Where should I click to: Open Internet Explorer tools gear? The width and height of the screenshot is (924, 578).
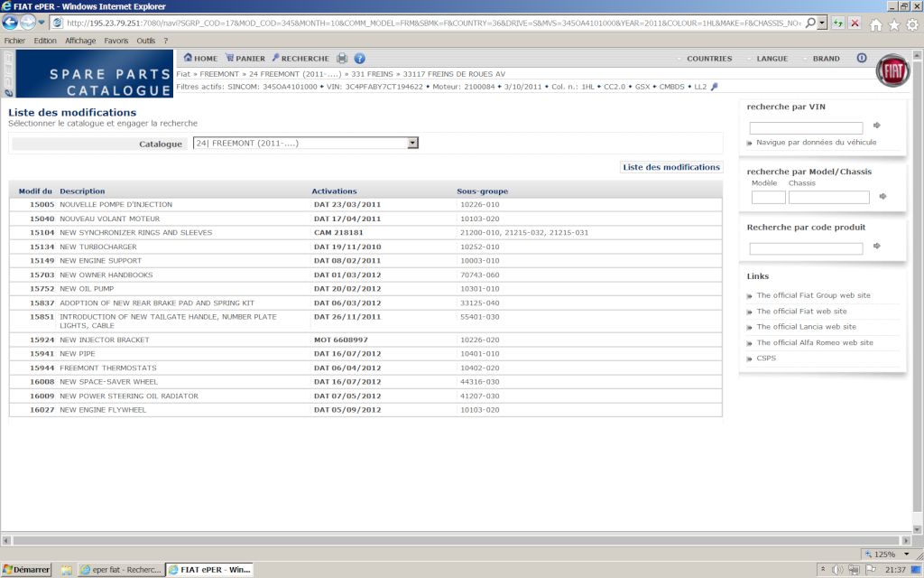coord(912,24)
